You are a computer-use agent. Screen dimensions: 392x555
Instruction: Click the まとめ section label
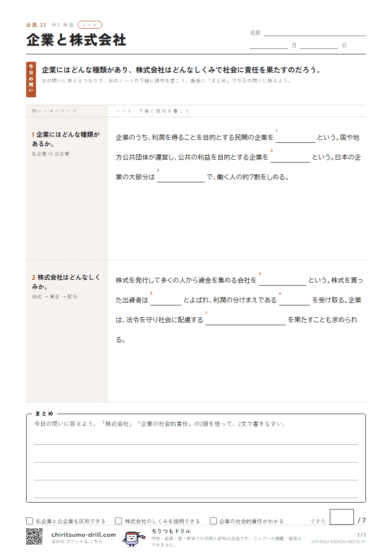44,414
